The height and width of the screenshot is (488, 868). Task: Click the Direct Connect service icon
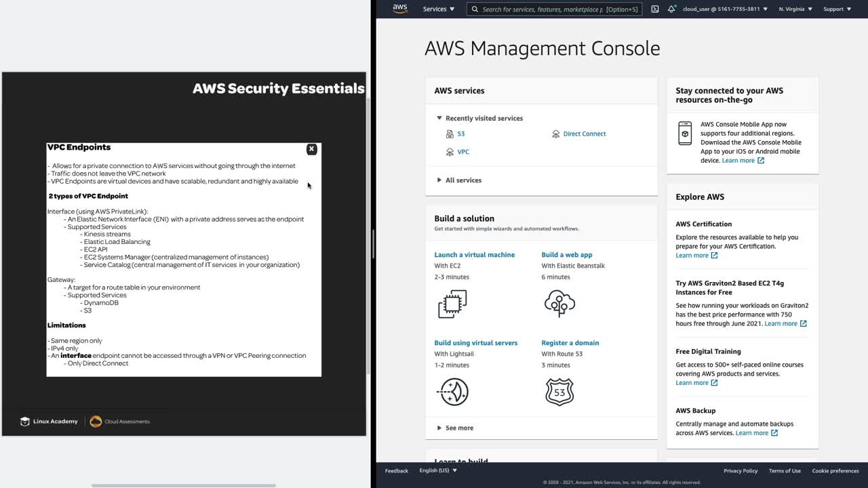pos(556,134)
